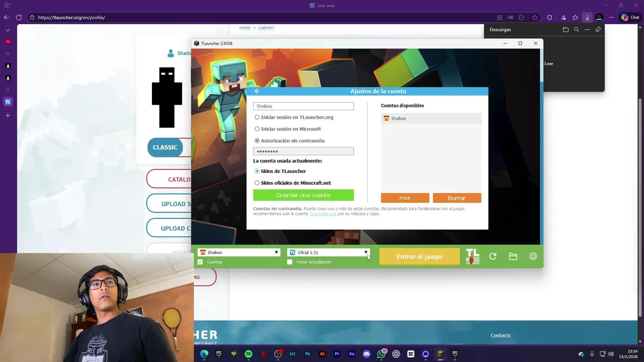Open Illustrator from the taskbar
Image resolution: width=644 pixels, height=362 pixels.
click(323, 354)
